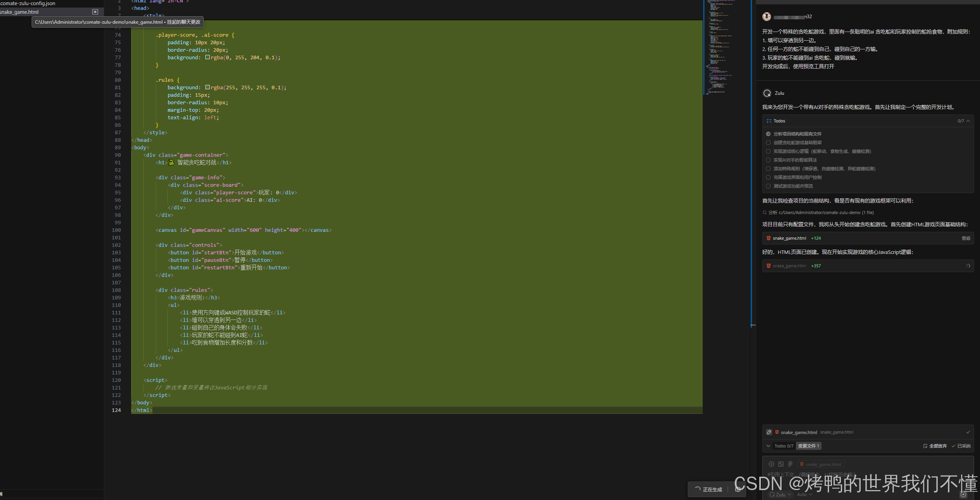The height and width of the screenshot is (500, 980).
Task: Switch to the Todos 0/7 tab
Action: 784,446
